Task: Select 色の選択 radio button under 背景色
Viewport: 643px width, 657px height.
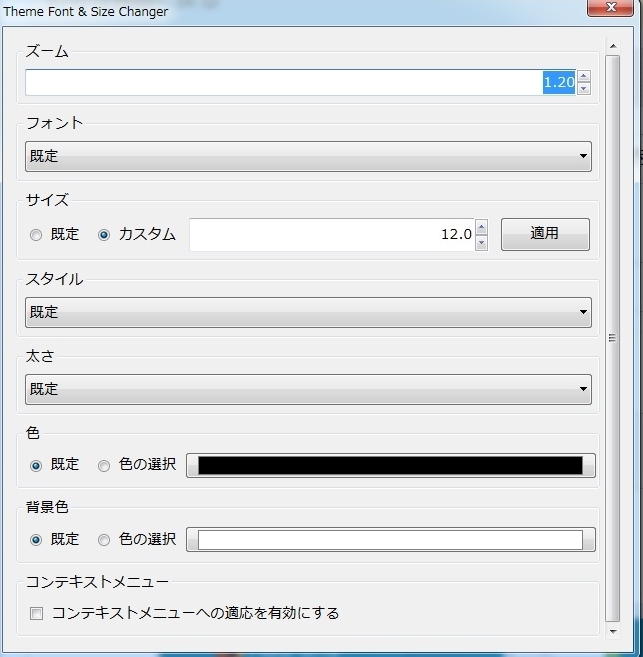Action: pos(104,540)
